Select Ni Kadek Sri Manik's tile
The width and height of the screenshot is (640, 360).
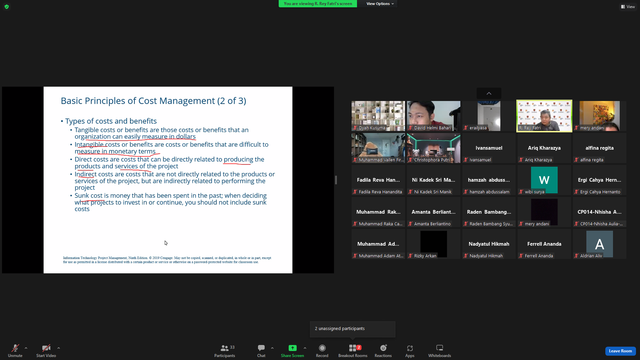tap(433, 180)
